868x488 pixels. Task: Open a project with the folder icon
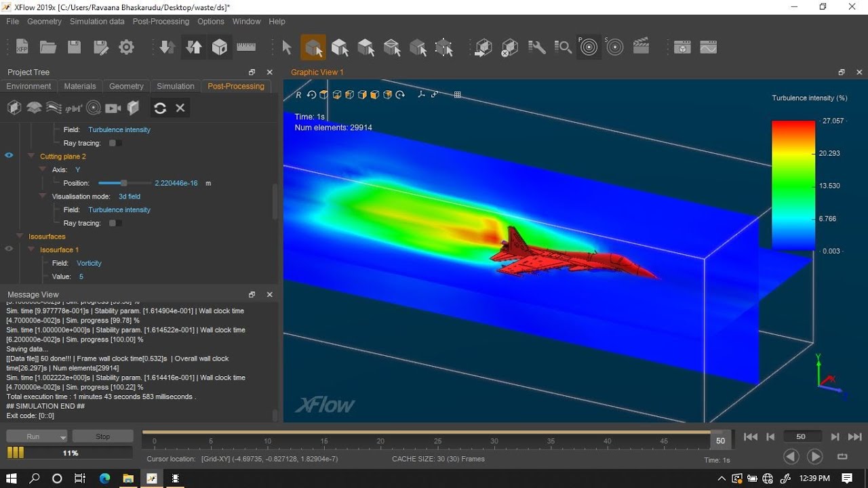48,47
